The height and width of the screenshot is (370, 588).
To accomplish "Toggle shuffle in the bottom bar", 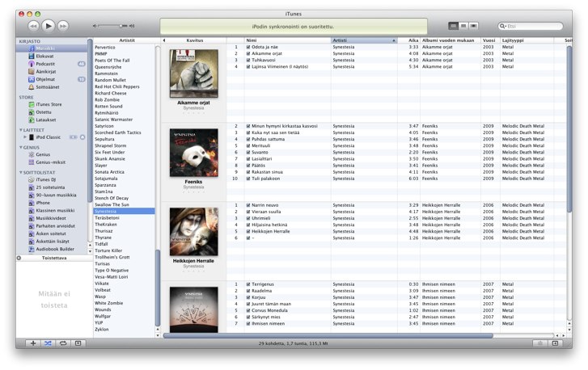I will click(x=48, y=343).
